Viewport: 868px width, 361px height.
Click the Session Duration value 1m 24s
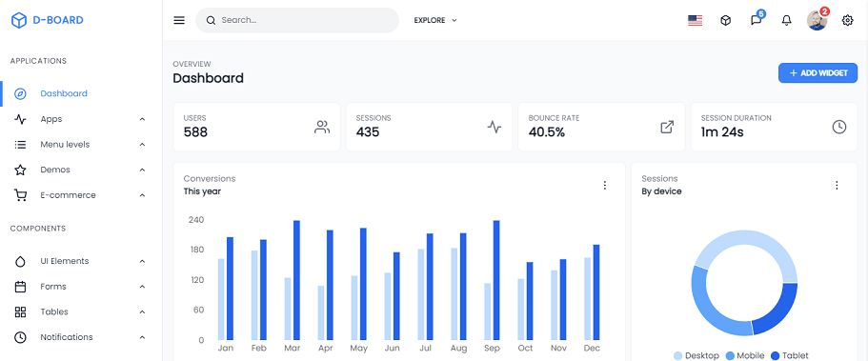[722, 132]
